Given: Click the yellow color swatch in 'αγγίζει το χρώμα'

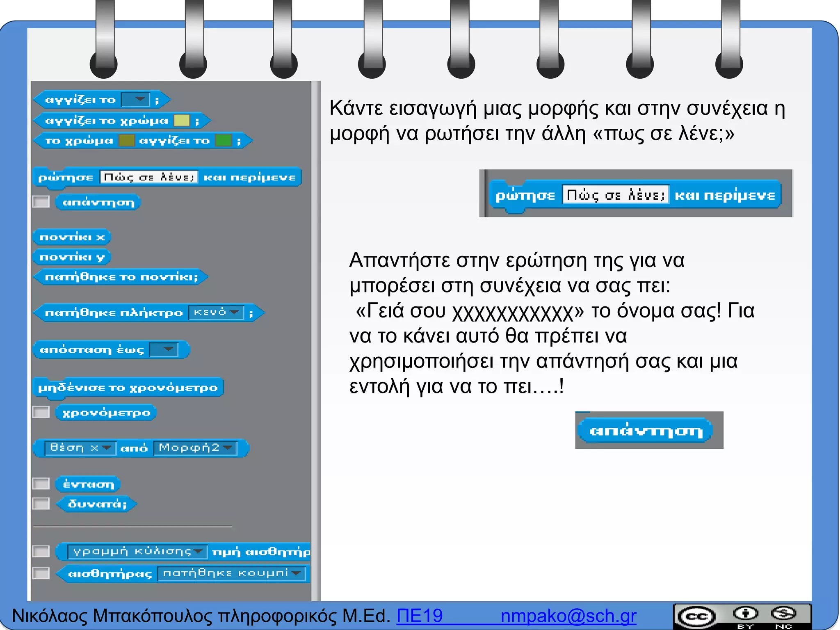Looking at the screenshot, I should [x=182, y=120].
